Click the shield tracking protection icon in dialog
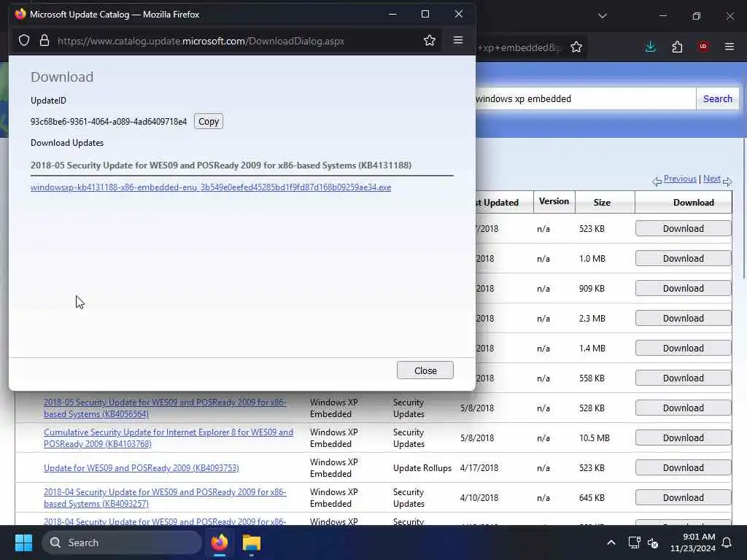The height and width of the screenshot is (560, 747). [24, 41]
